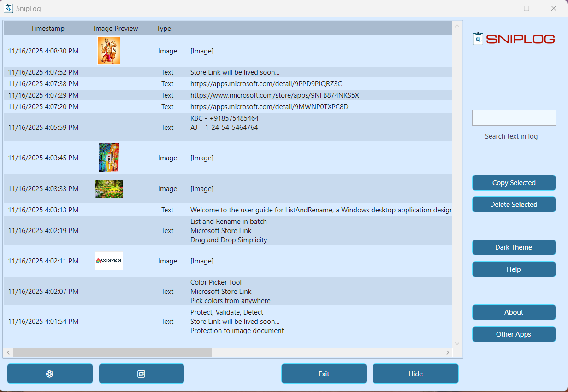Select the 'Store Link will be lived soon' row
This screenshot has height=392, width=568.
coord(236,72)
